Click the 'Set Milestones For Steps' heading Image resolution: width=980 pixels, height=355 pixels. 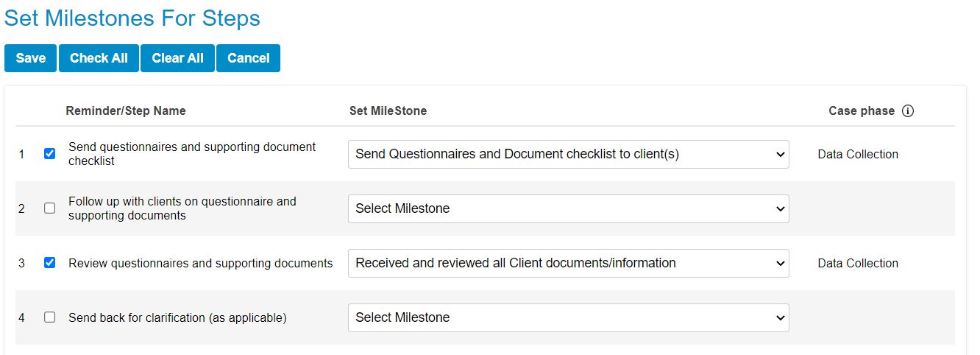[132, 18]
